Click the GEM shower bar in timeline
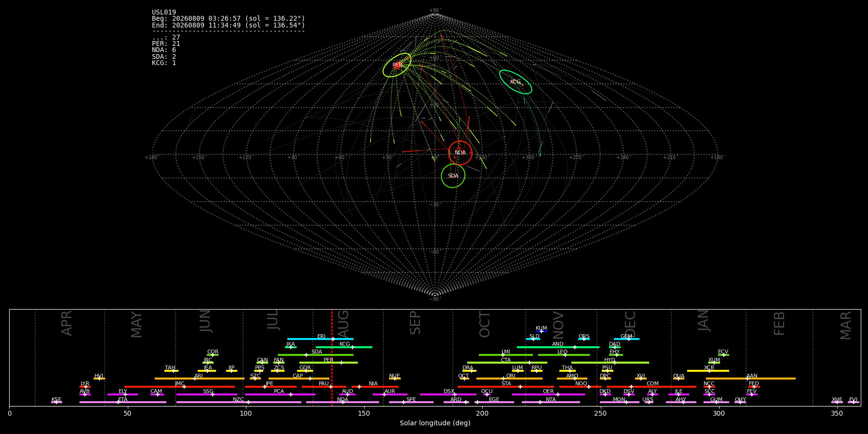Screen dimensions: 868x434 point(626,339)
